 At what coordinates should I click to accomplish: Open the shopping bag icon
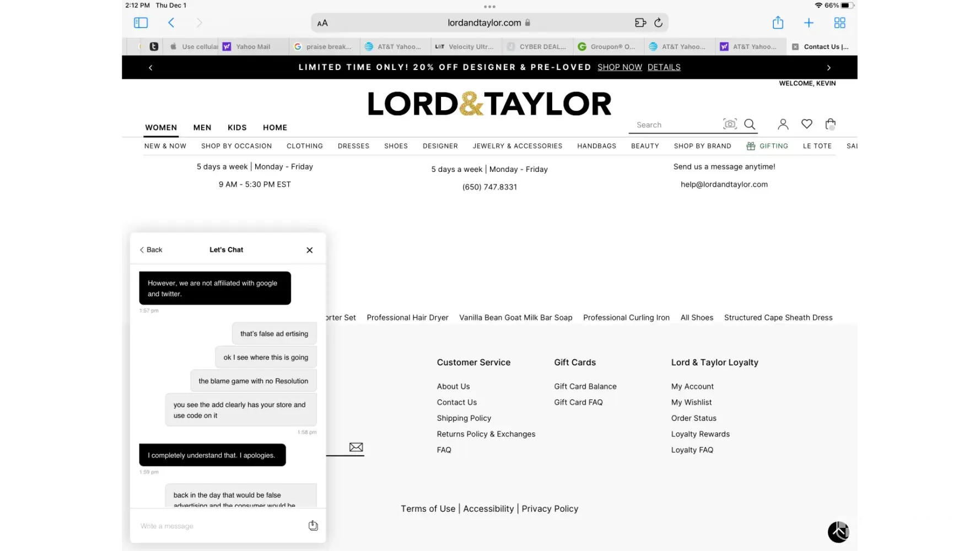(830, 124)
